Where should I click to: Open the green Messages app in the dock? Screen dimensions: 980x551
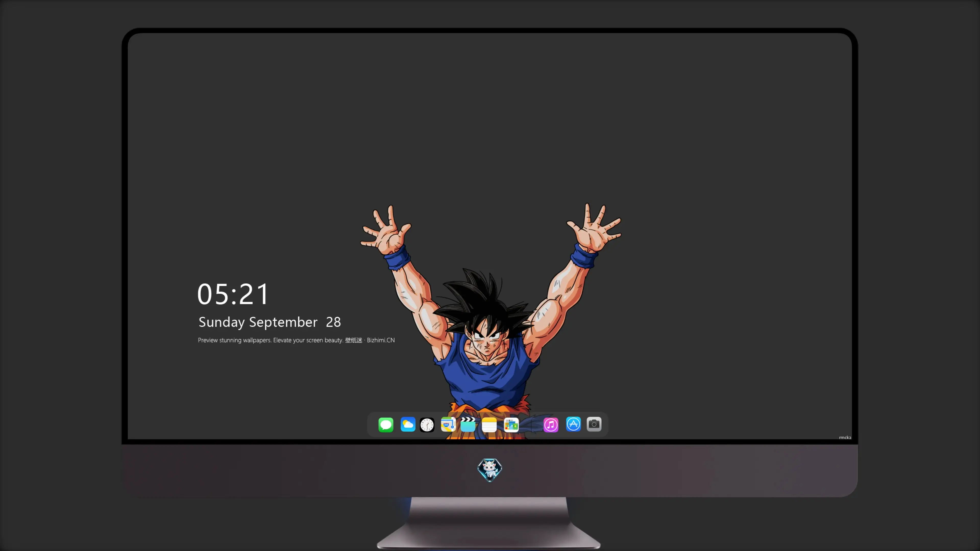[386, 424]
